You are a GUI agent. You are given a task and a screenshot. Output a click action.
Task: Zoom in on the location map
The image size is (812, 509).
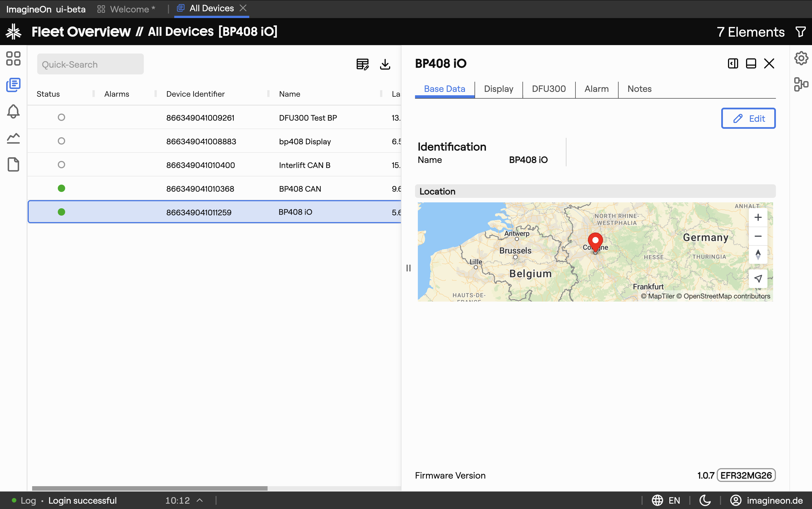tap(758, 218)
